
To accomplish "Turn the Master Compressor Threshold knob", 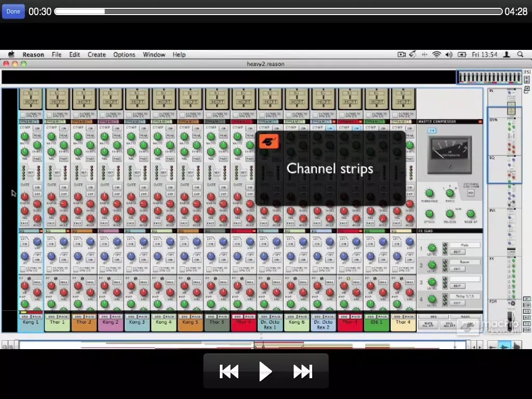I will pos(429,193).
